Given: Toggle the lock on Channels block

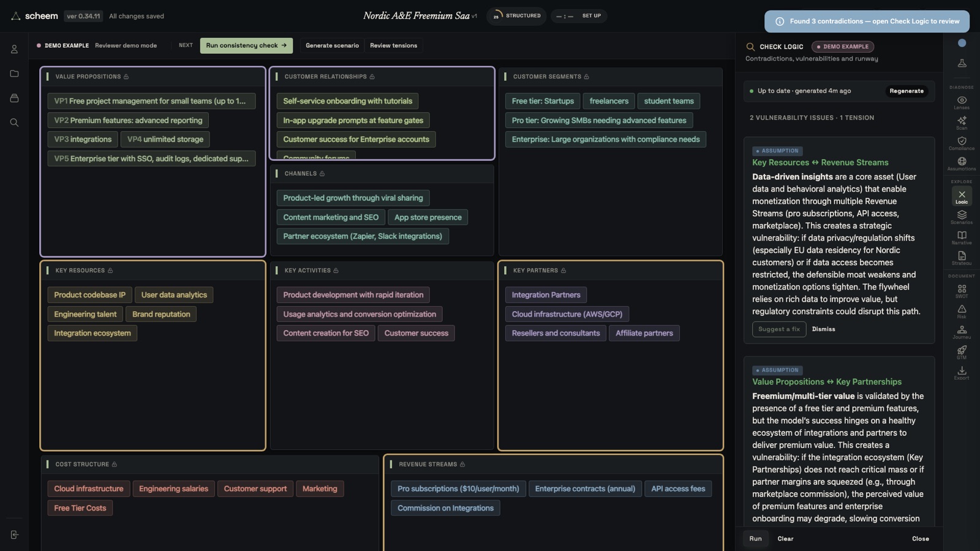Looking at the screenshot, I should point(322,174).
